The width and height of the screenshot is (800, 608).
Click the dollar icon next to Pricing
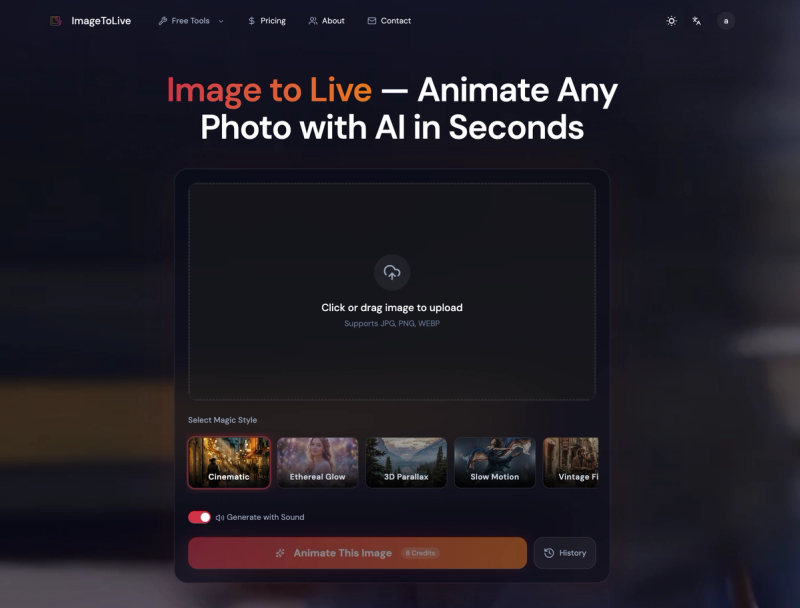(x=252, y=20)
